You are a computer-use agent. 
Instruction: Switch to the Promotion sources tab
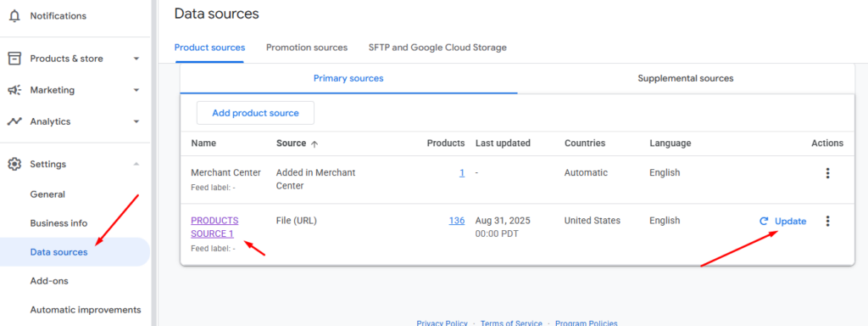tap(307, 48)
